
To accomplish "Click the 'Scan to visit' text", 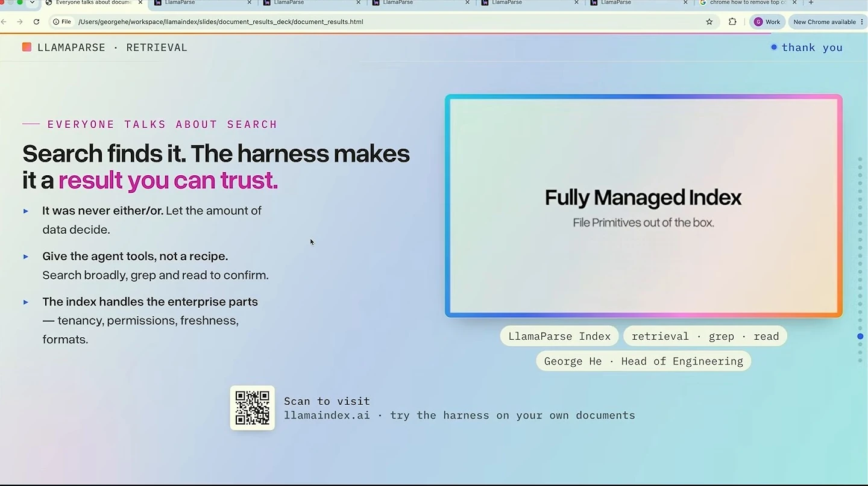I will (x=327, y=401).
